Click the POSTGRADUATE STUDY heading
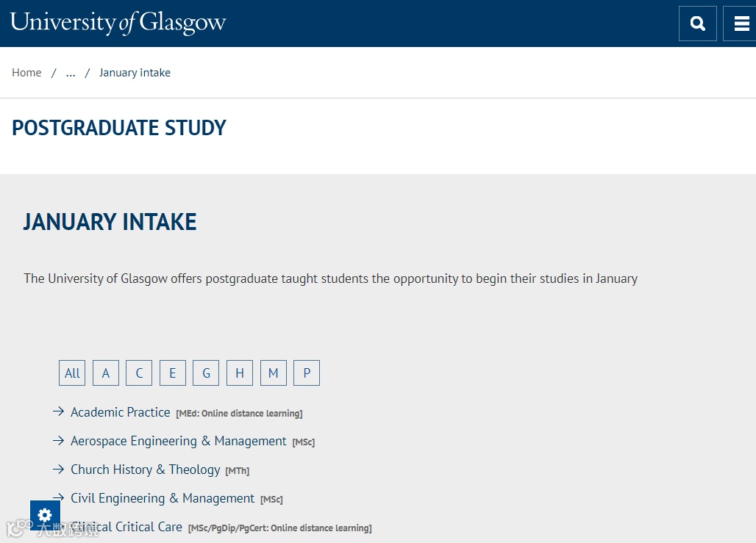 tap(119, 128)
